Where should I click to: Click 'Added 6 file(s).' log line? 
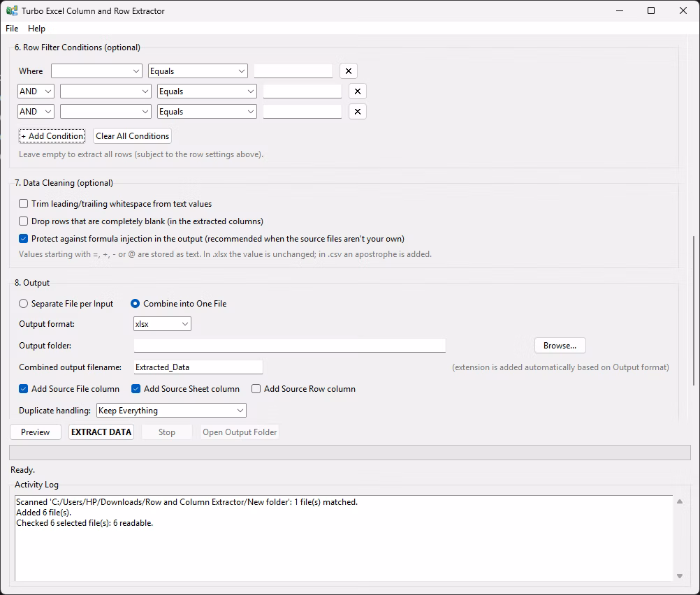[44, 513]
